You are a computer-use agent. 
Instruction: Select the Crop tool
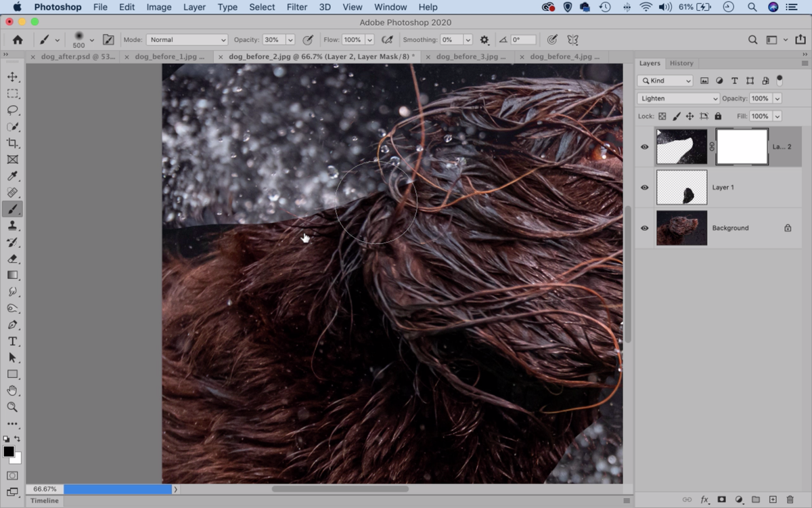(14, 143)
